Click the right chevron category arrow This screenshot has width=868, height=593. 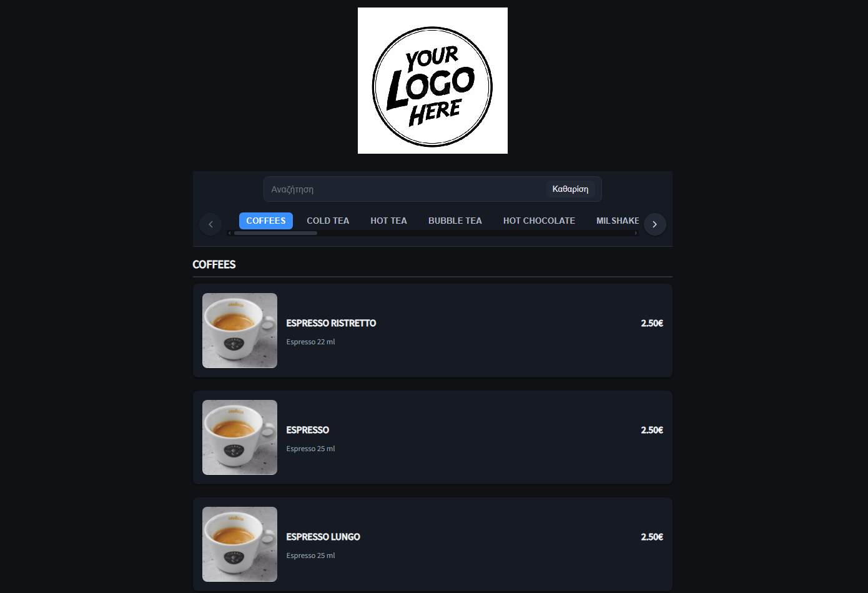654,224
